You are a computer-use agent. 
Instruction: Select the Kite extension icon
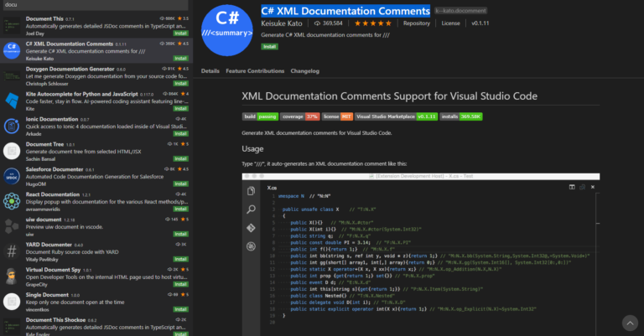click(x=12, y=101)
